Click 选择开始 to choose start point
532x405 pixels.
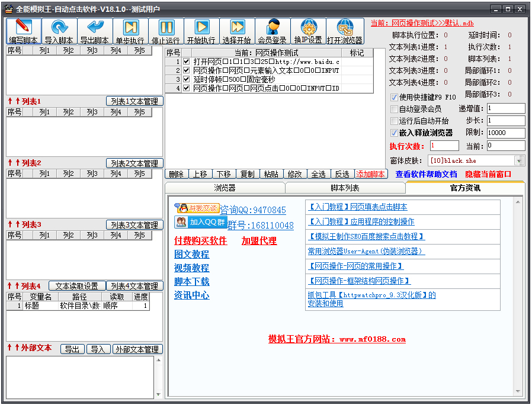(x=237, y=30)
